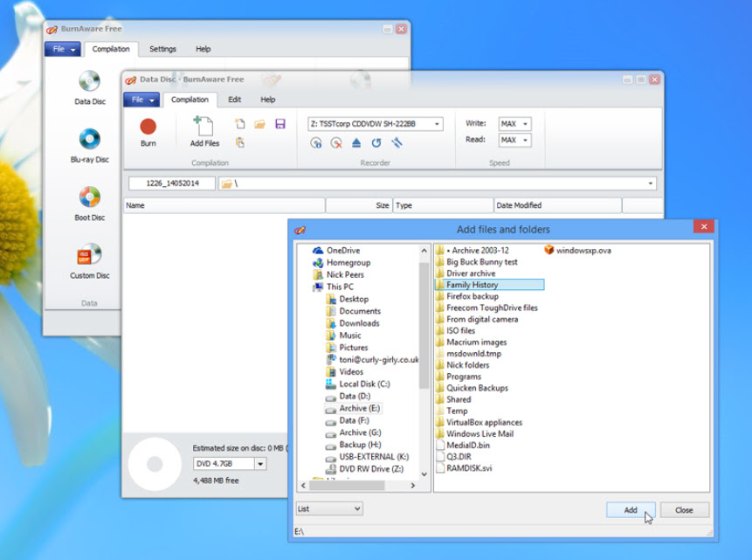The height and width of the screenshot is (560, 752).
Task: Select the RAMDISK.svi file
Action: tap(465, 468)
